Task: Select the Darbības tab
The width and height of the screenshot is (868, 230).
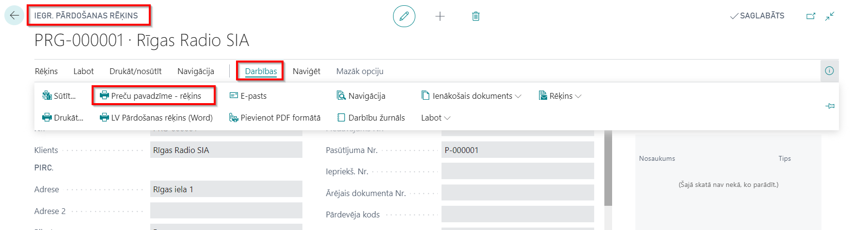Action: pos(261,71)
